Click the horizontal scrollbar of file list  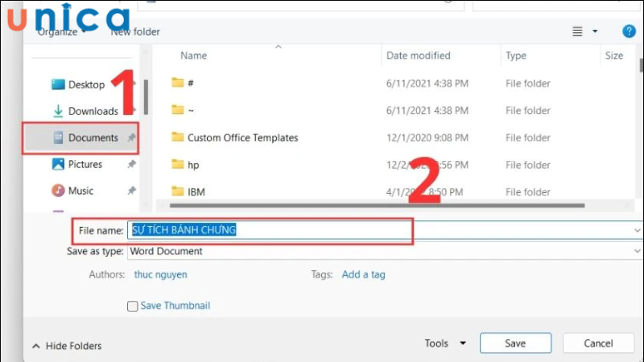377,205
